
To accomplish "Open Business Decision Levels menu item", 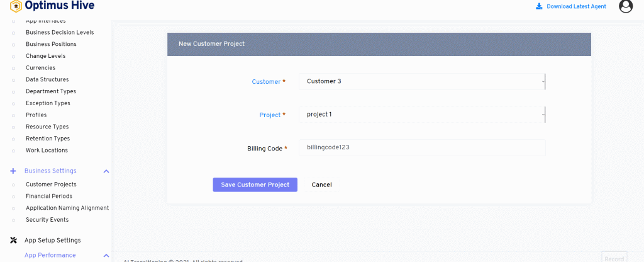I will point(60,32).
